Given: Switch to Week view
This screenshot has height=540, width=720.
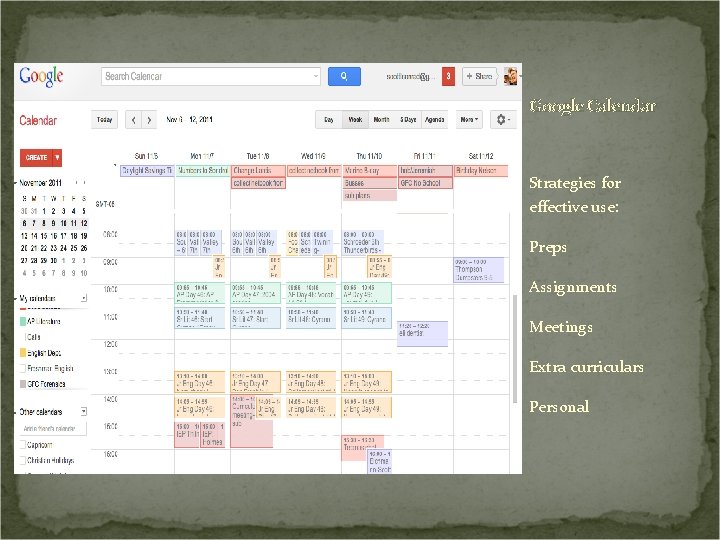Looking at the screenshot, I should click(x=355, y=120).
